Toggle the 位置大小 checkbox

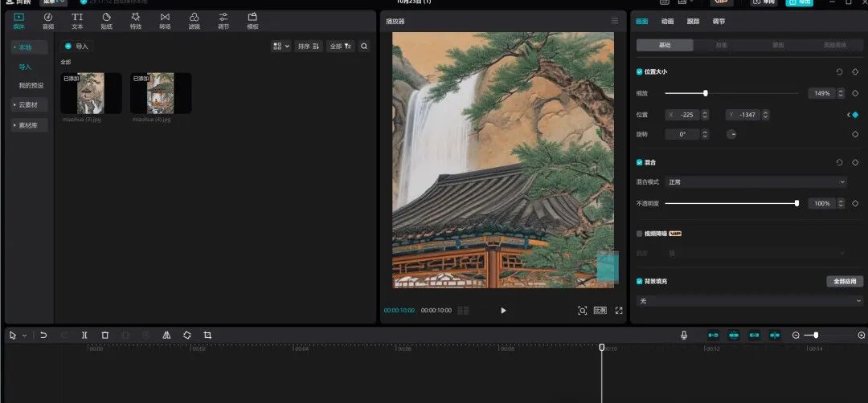tap(640, 72)
